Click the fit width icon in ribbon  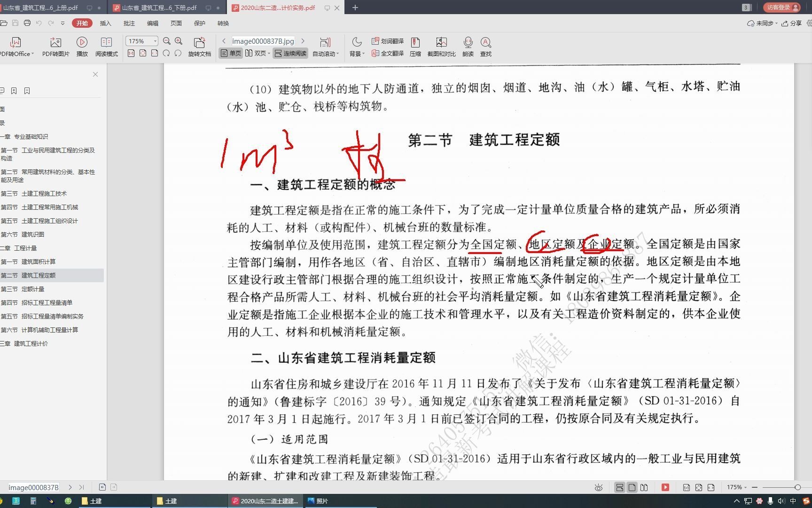pyautogui.click(x=155, y=54)
